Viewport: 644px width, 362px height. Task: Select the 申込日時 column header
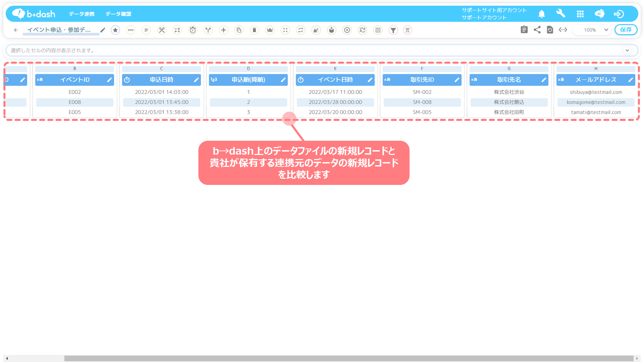162,80
